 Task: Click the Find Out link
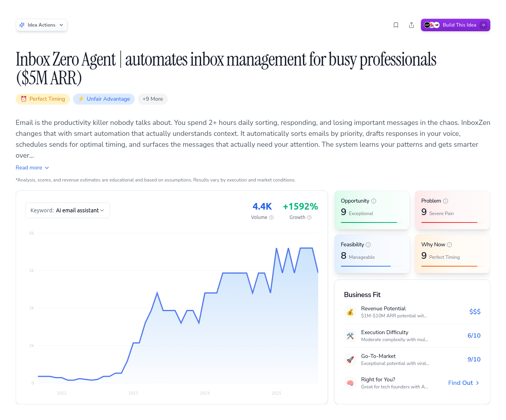click(463, 383)
